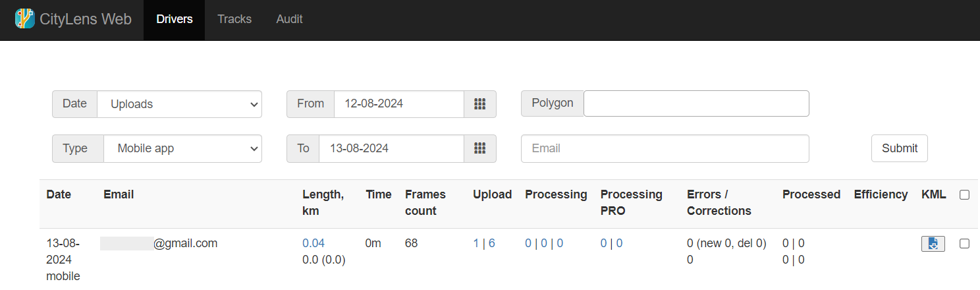Screen dimensions: 980x290
Task: Download the KML file for the driver
Action: pos(933,244)
